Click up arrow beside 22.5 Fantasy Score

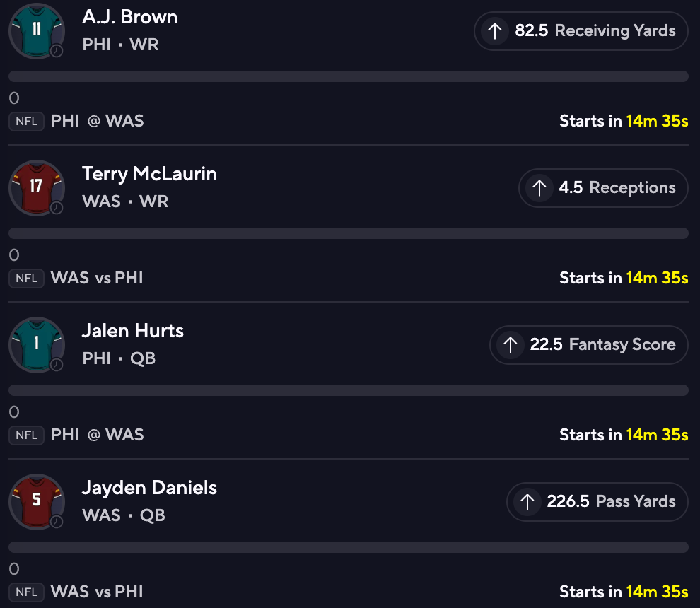point(510,345)
